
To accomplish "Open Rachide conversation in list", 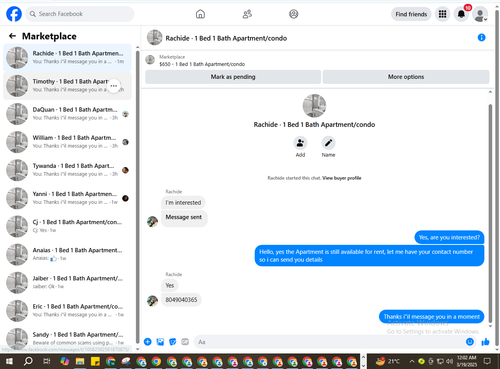I will pyautogui.click(x=67, y=58).
